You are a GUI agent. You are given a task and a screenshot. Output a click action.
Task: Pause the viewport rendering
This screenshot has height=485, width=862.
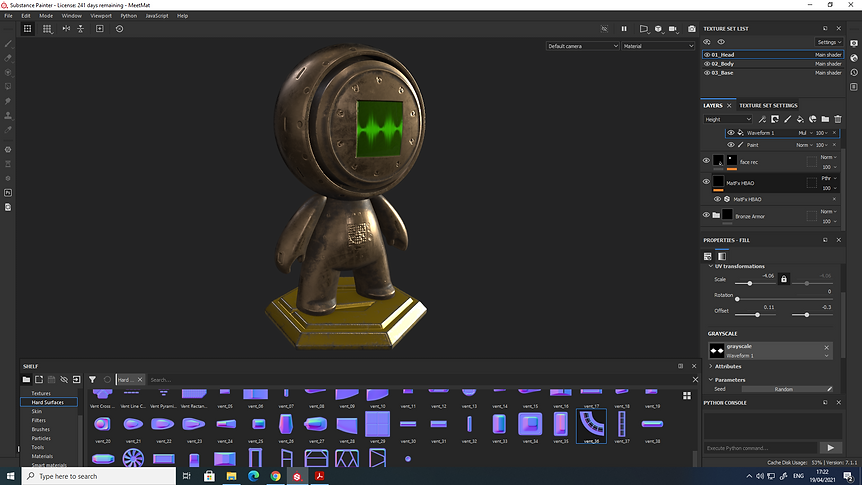coord(624,29)
